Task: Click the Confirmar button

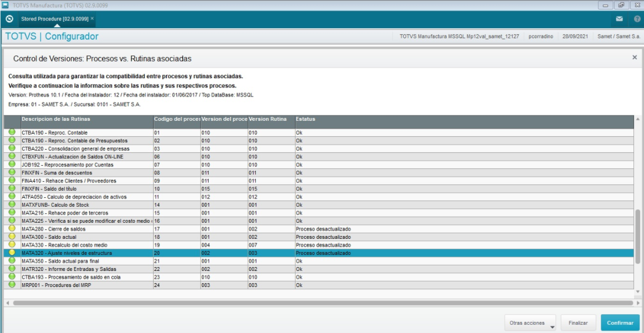Action: click(x=620, y=322)
